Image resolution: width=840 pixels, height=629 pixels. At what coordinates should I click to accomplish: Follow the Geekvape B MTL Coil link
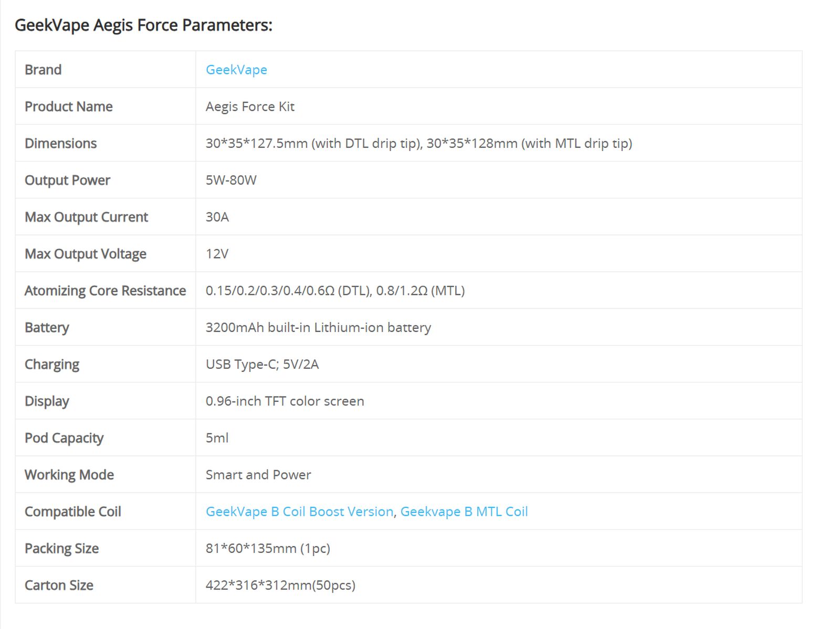(464, 511)
